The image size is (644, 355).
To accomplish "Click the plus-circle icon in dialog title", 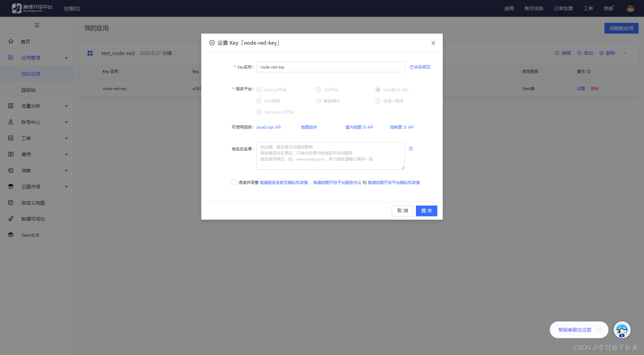I will tap(212, 43).
